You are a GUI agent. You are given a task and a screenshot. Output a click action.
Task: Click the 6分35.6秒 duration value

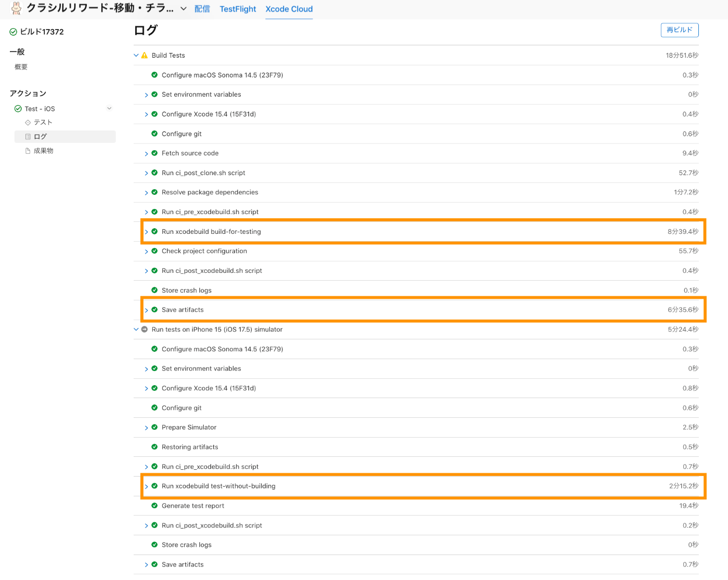tap(683, 310)
